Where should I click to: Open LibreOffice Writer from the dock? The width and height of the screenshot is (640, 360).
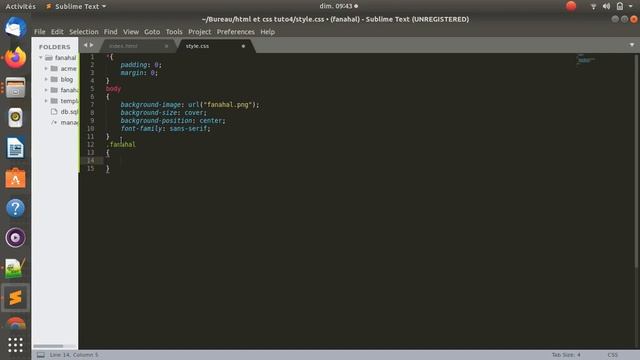coord(15,148)
